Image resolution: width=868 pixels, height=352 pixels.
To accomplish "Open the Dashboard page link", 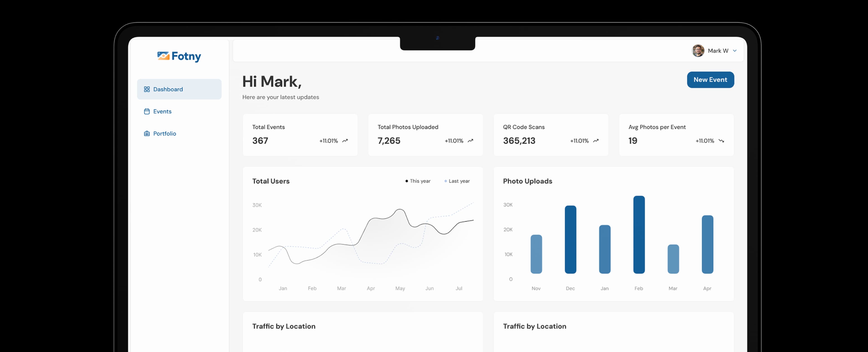I will pos(168,89).
